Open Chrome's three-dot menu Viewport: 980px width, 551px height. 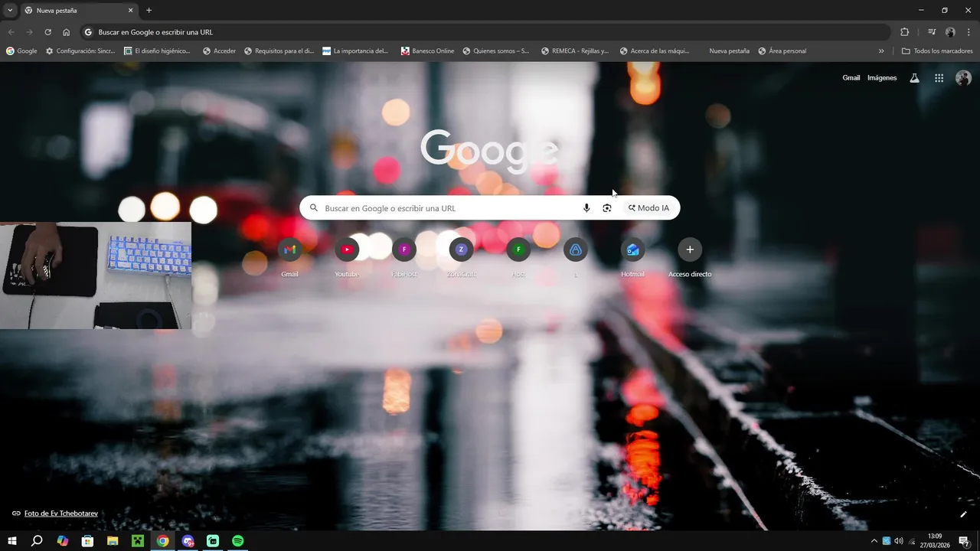(969, 32)
